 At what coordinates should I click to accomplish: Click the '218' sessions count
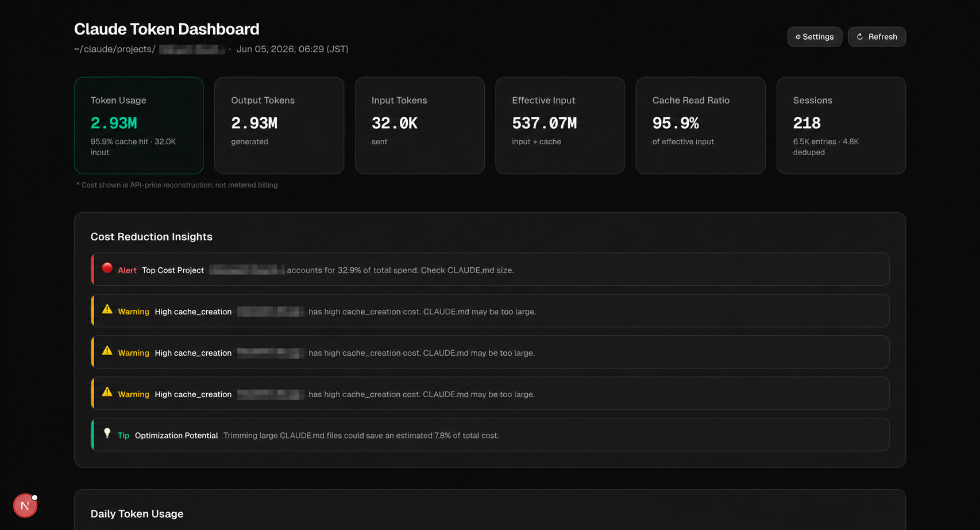[x=807, y=123]
